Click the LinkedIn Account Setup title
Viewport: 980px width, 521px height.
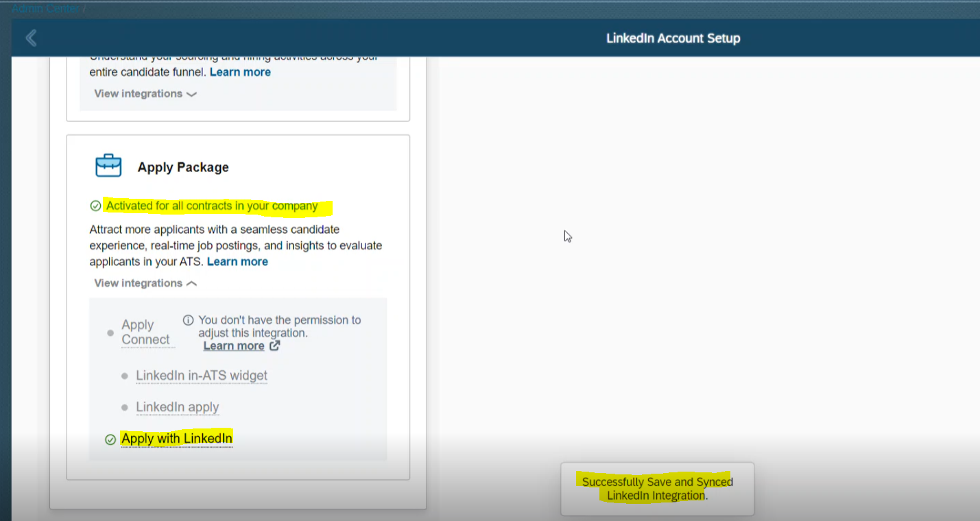pos(673,38)
